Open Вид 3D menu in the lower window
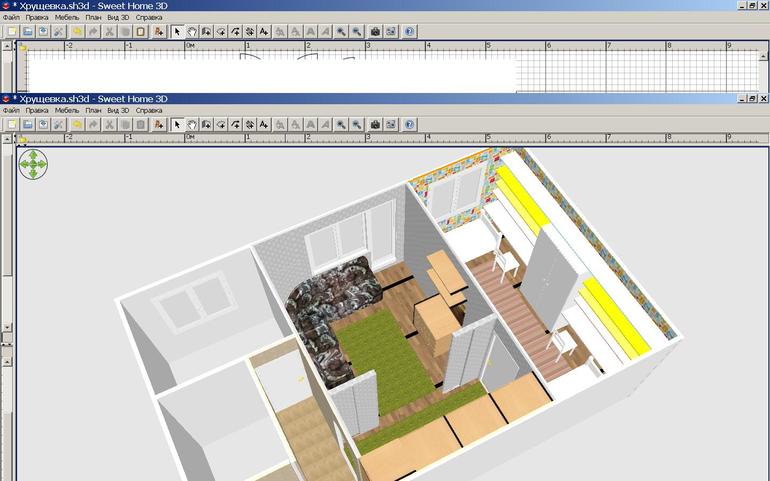Viewport: 770px width, 481px height. tap(118, 110)
